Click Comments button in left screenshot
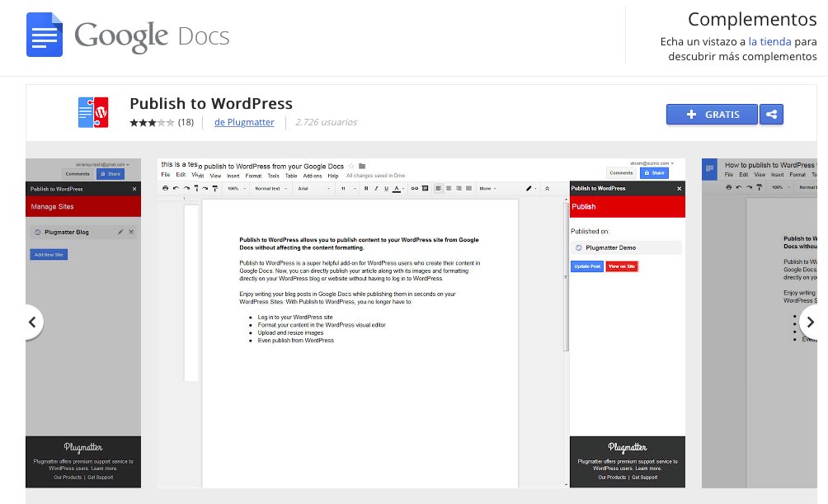 tap(77, 174)
